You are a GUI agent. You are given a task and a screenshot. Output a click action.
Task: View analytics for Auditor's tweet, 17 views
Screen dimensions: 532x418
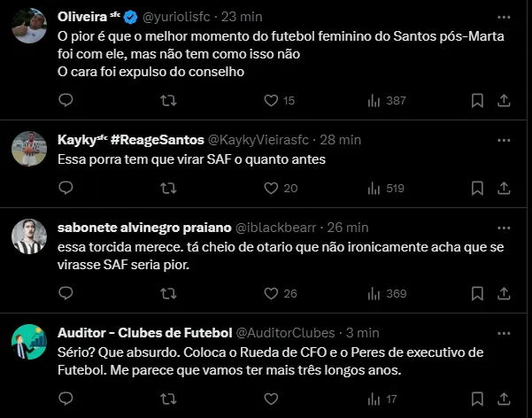[x=374, y=399]
